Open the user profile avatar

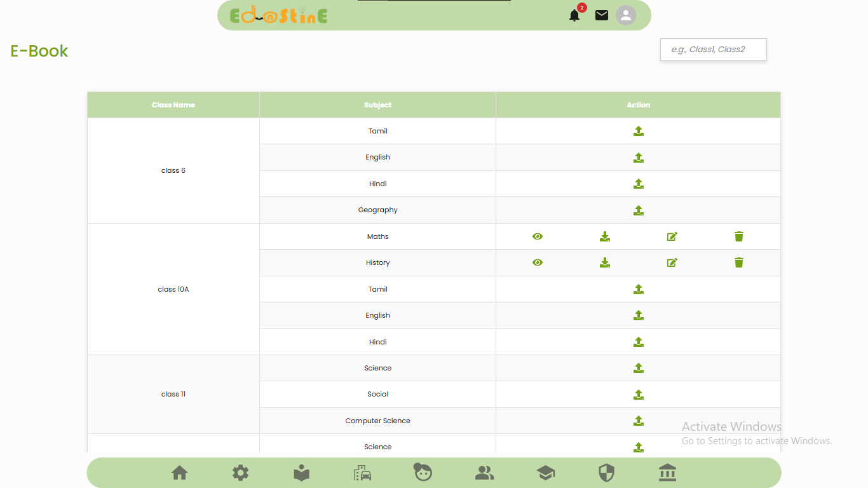coord(625,15)
